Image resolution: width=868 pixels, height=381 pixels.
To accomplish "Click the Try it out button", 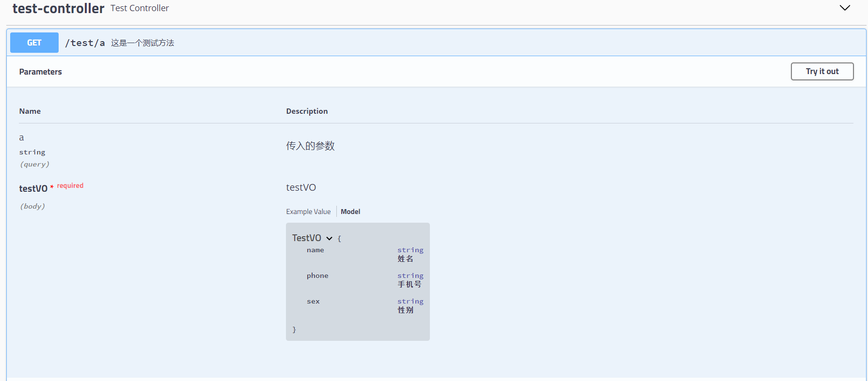I will point(822,71).
